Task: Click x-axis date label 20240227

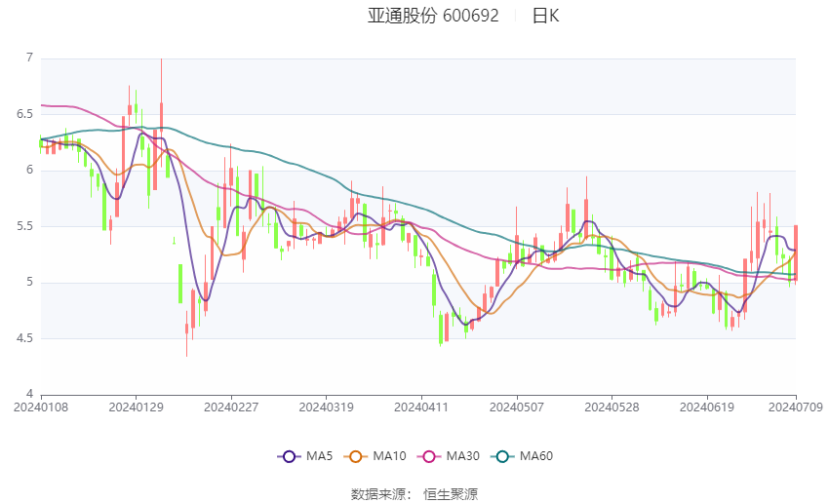Action: [x=231, y=407]
